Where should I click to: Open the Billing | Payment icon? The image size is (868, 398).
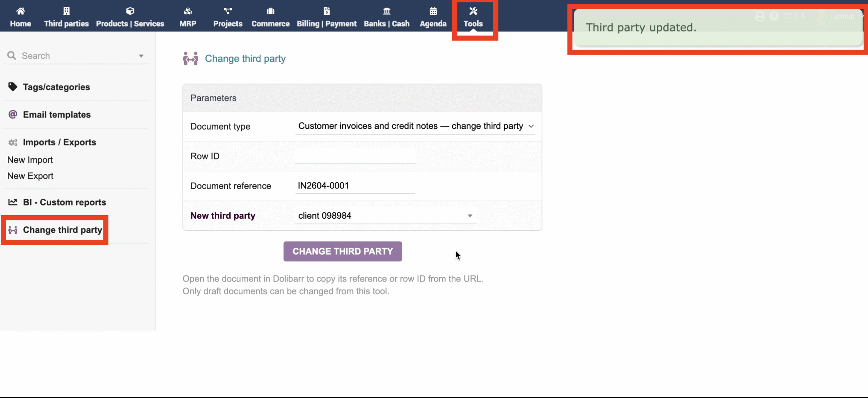tap(327, 11)
